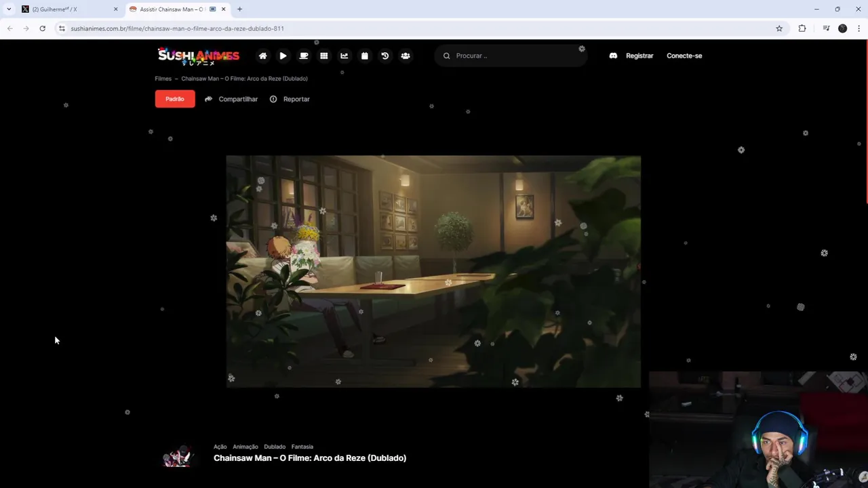
Task: Click the SushiAnimes logo
Action: [x=198, y=56]
